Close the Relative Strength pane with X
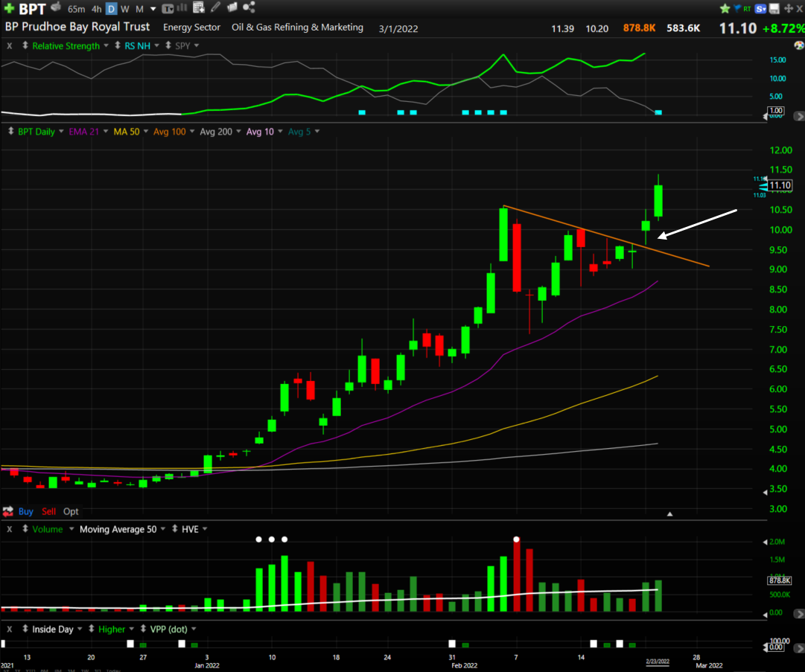The height and width of the screenshot is (672, 805). [9, 45]
